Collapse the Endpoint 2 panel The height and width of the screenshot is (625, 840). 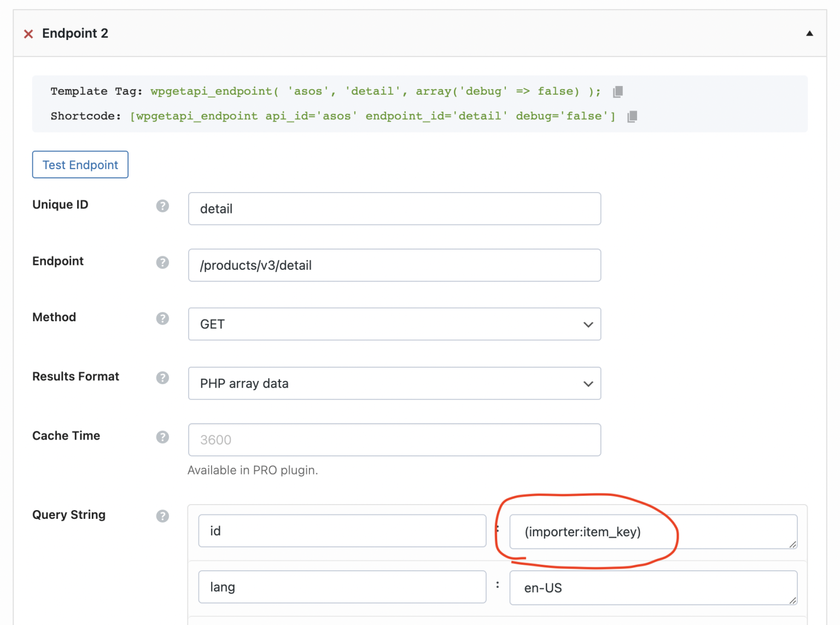[809, 33]
